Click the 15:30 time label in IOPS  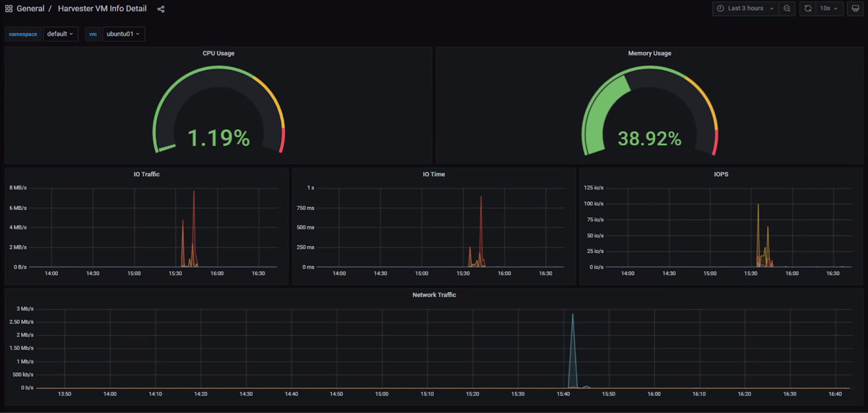coord(751,274)
